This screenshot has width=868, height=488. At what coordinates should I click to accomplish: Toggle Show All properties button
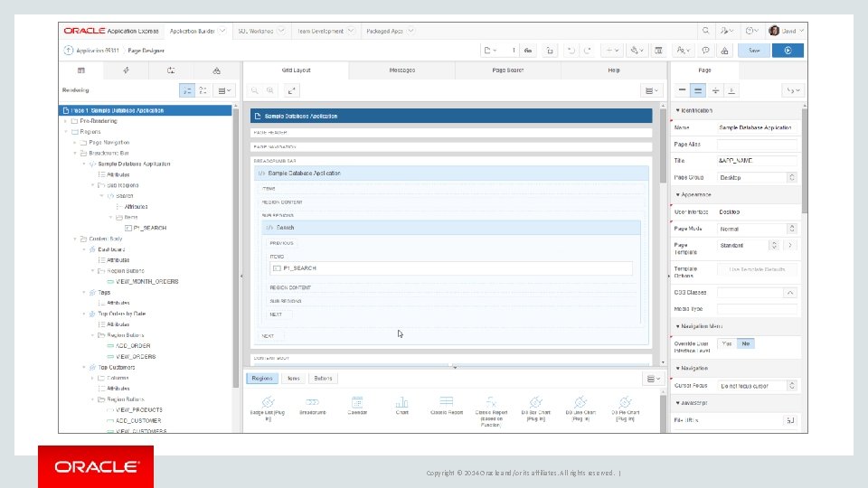[x=698, y=90]
